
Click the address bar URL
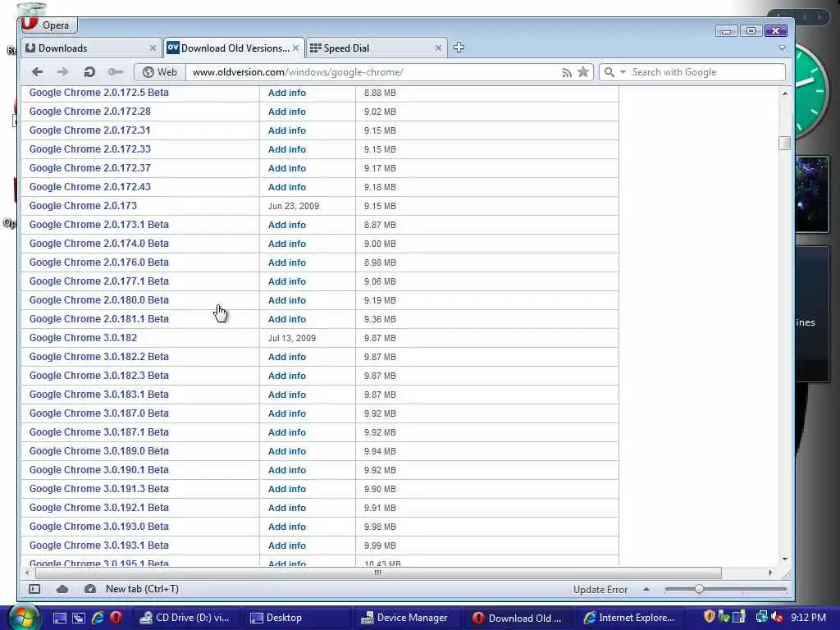(298, 72)
